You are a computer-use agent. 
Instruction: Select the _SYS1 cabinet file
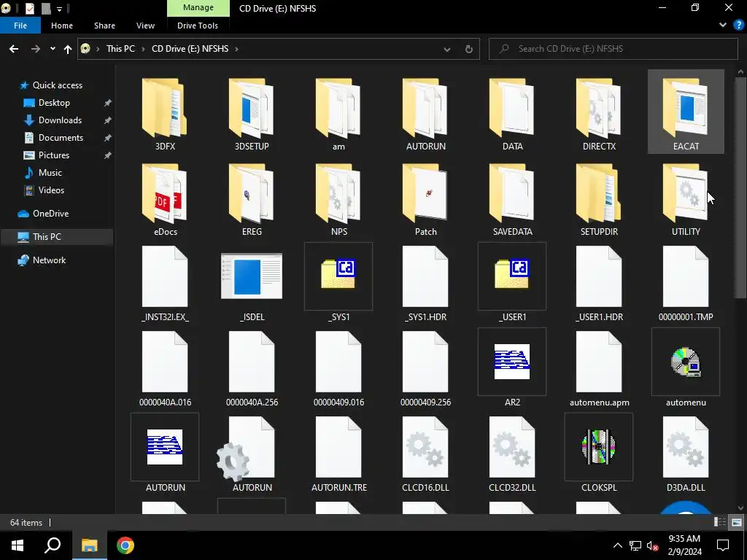tap(338, 284)
